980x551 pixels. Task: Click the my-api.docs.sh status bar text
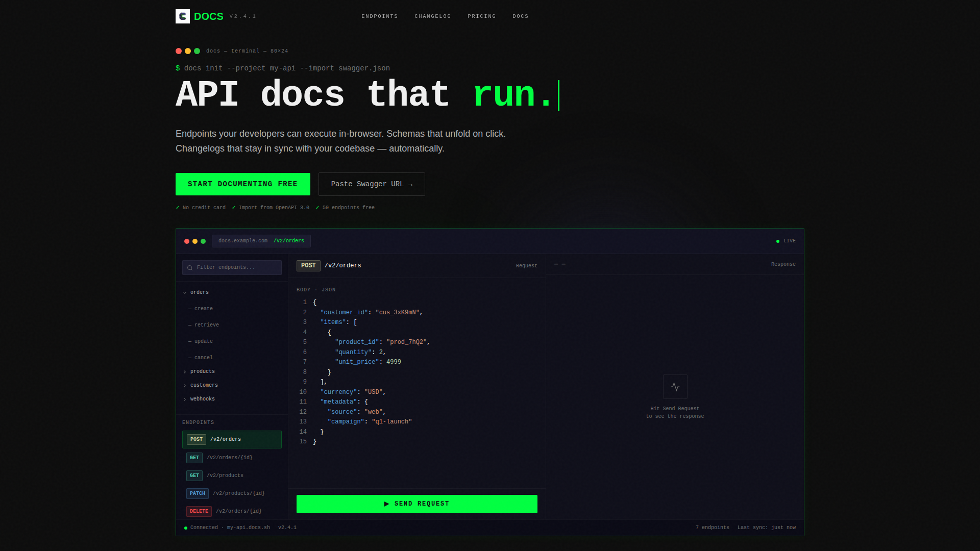coord(249,528)
